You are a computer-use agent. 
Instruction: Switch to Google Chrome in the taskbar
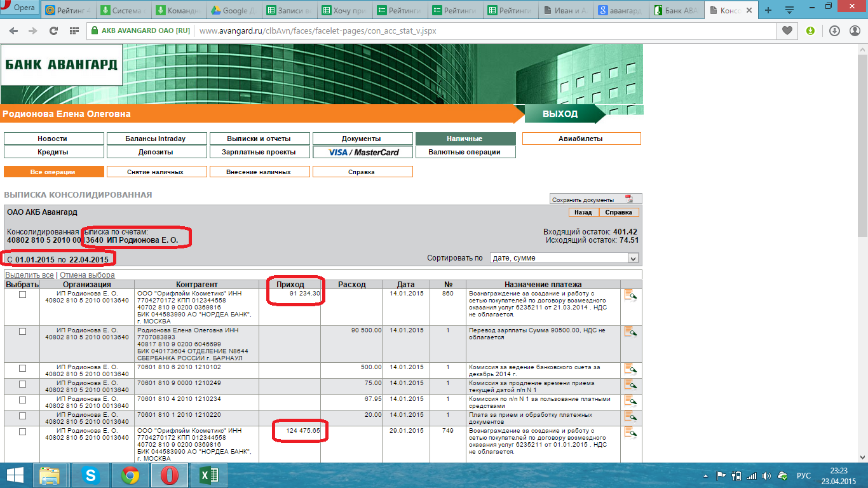130,475
